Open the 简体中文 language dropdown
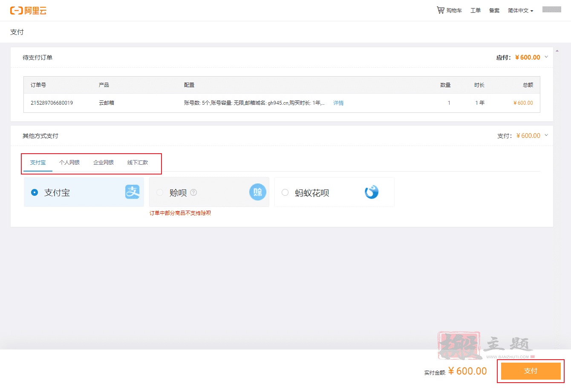Viewport: 571px width, 392px height. point(520,11)
